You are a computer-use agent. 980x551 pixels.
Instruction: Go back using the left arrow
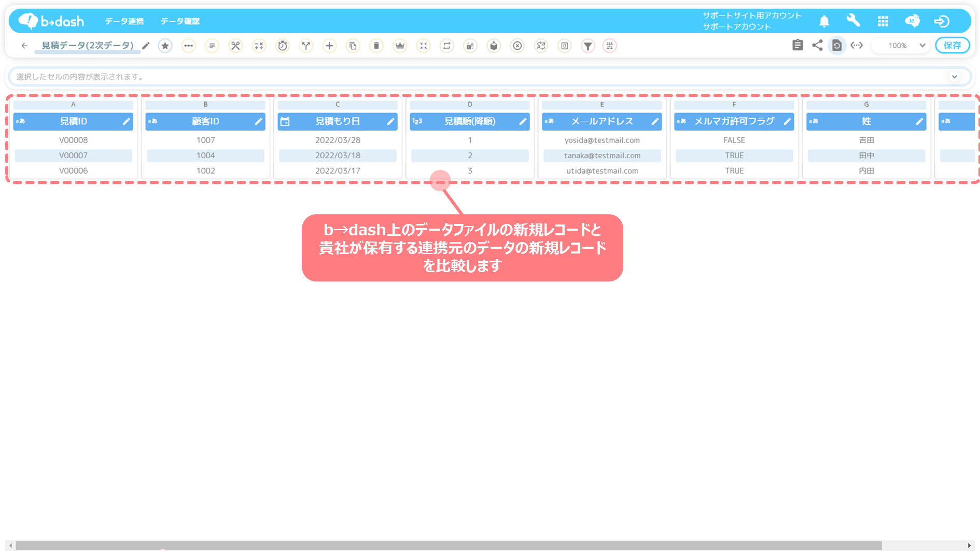[24, 46]
